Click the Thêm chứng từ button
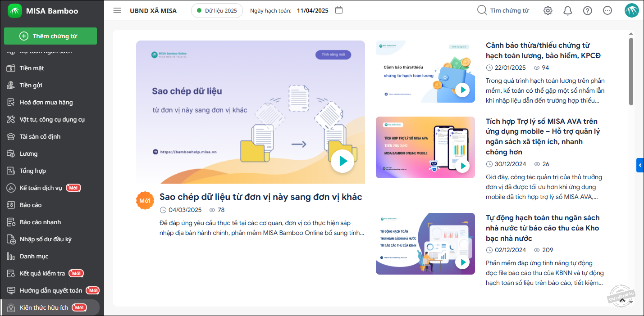 pos(50,36)
